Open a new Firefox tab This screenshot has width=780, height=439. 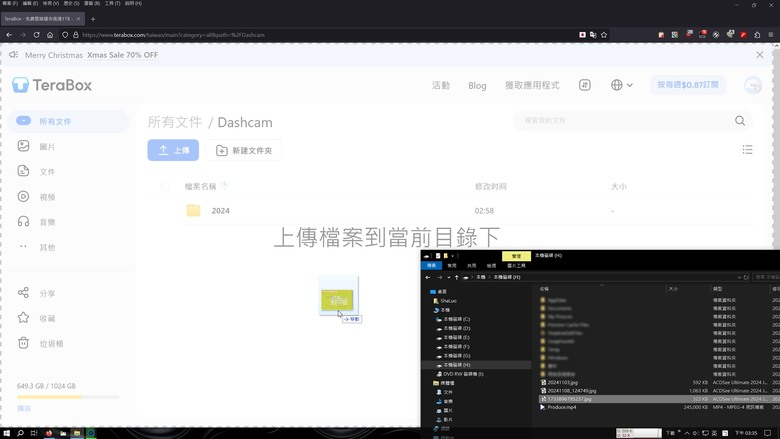tap(93, 19)
